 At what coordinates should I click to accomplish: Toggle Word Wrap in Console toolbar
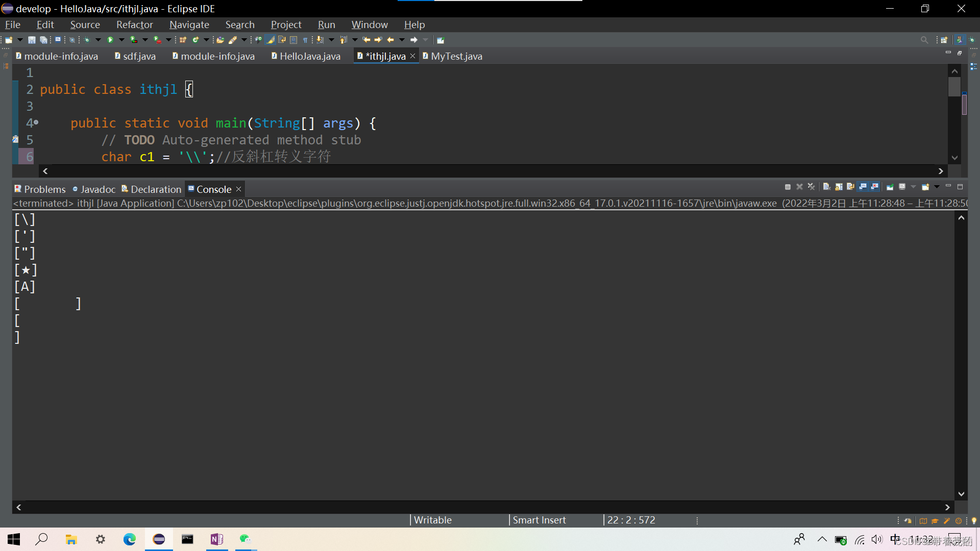(x=850, y=187)
